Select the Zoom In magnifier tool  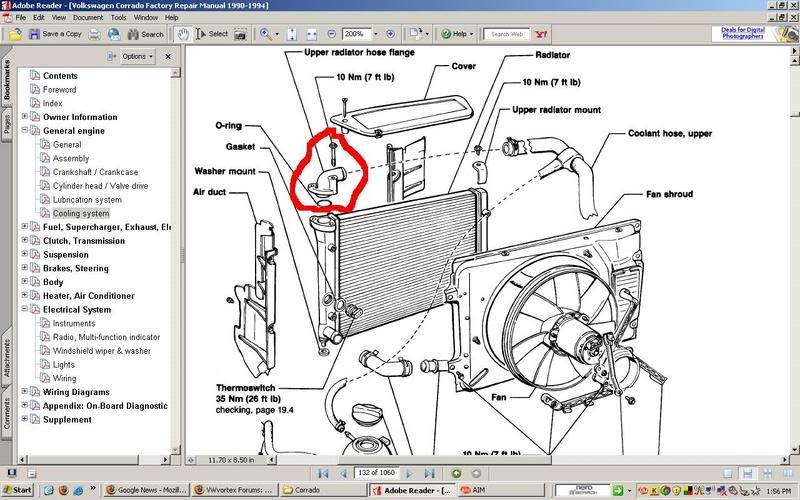pyautogui.click(x=265, y=34)
